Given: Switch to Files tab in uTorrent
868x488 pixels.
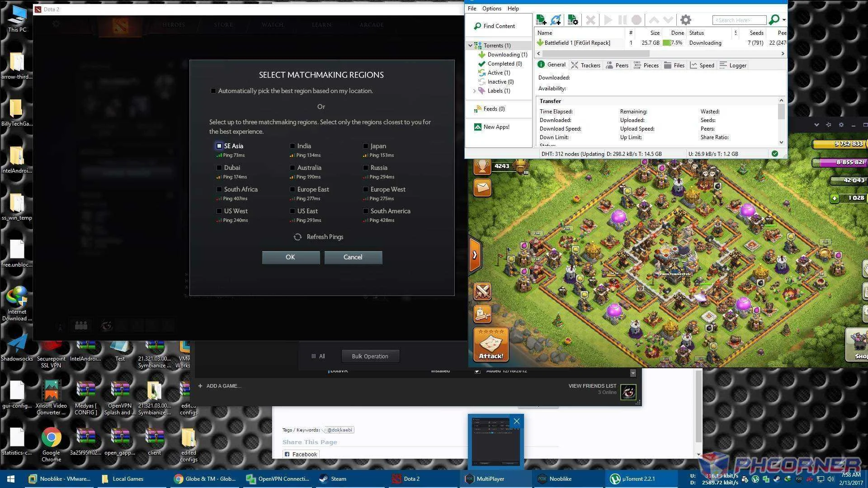Looking at the screenshot, I should pos(674,66).
